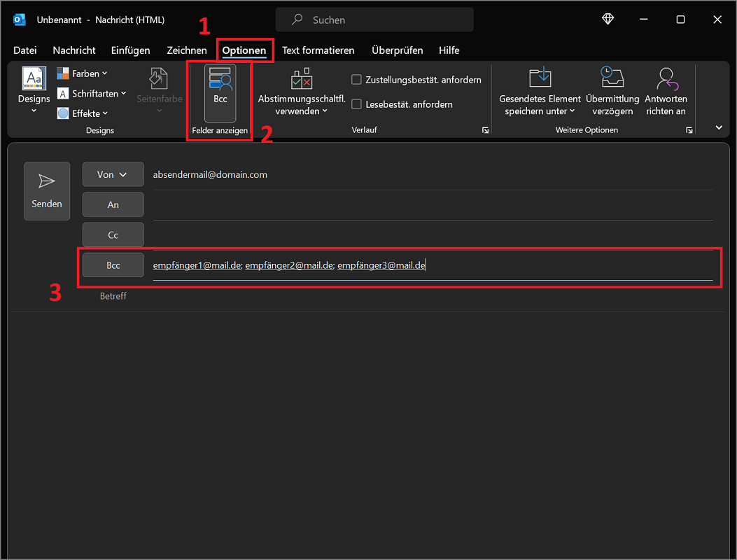
Task: Close the Unbenannt message window
Action: point(717,20)
